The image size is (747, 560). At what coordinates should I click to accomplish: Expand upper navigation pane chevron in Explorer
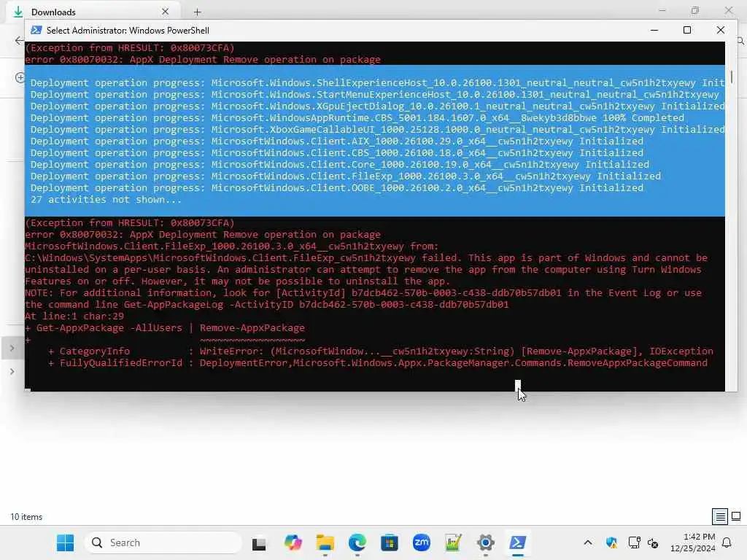(x=12, y=348)
